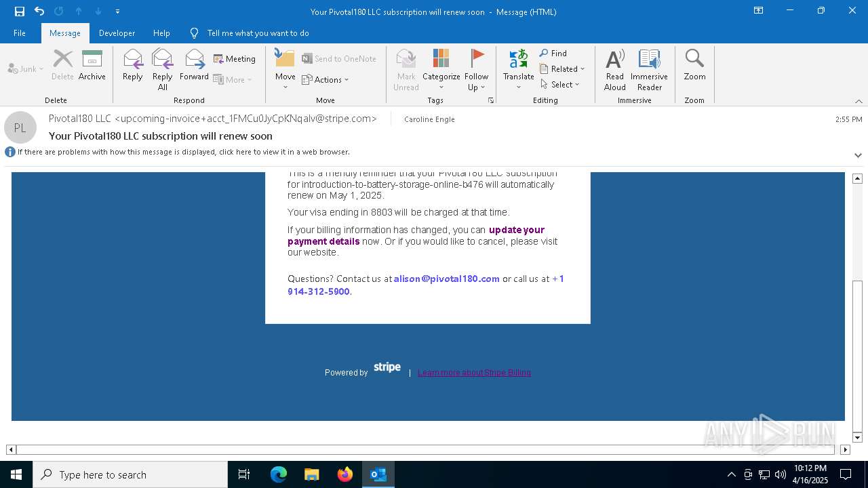Click the view in web browser info bar

183,152
